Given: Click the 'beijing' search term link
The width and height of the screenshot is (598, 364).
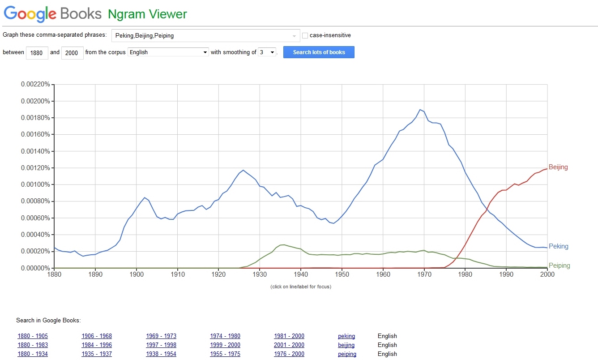Looking at the screenshot, I should 346,345.
